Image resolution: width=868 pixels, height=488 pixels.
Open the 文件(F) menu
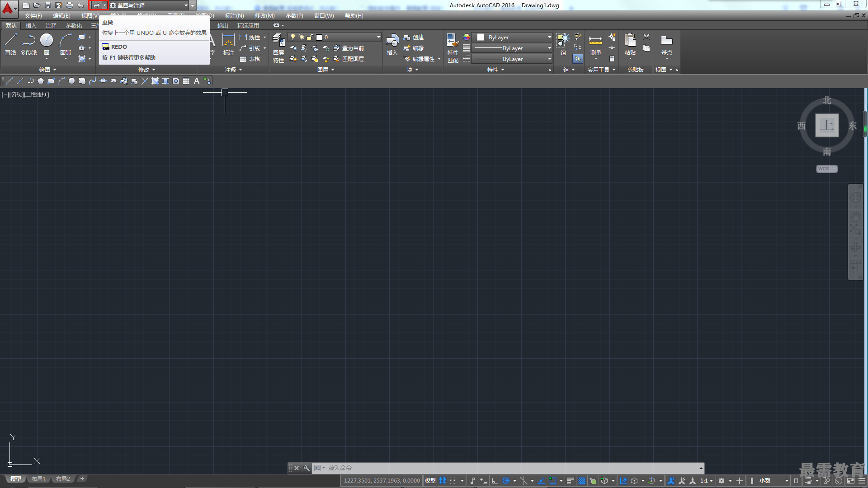33,16
